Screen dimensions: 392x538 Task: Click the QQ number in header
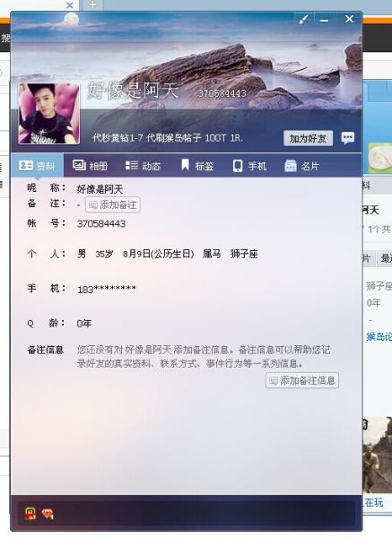click(222, 93)
